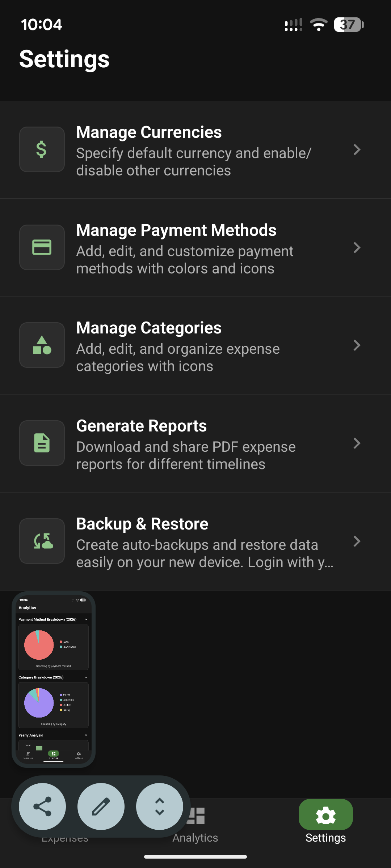Tap the document reports icon
The image size is (391, 868).
coord(42,443)
